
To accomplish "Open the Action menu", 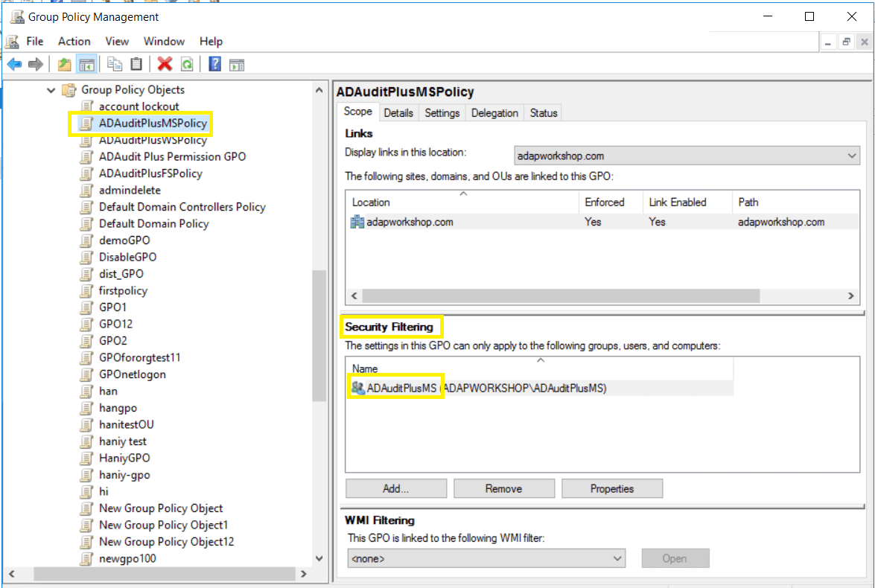I will click(x=74, y=41).
